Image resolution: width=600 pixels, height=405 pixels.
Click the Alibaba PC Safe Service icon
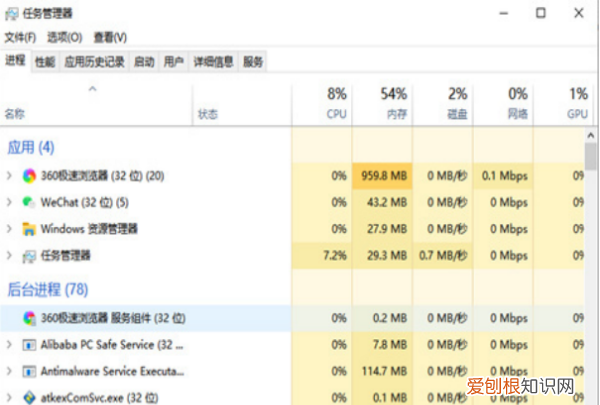29,345
